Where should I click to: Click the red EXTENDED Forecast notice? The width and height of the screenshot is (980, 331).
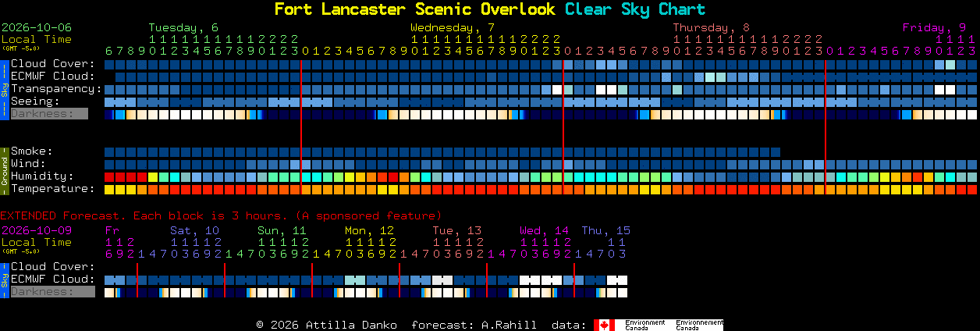click(x=221, y=215)
